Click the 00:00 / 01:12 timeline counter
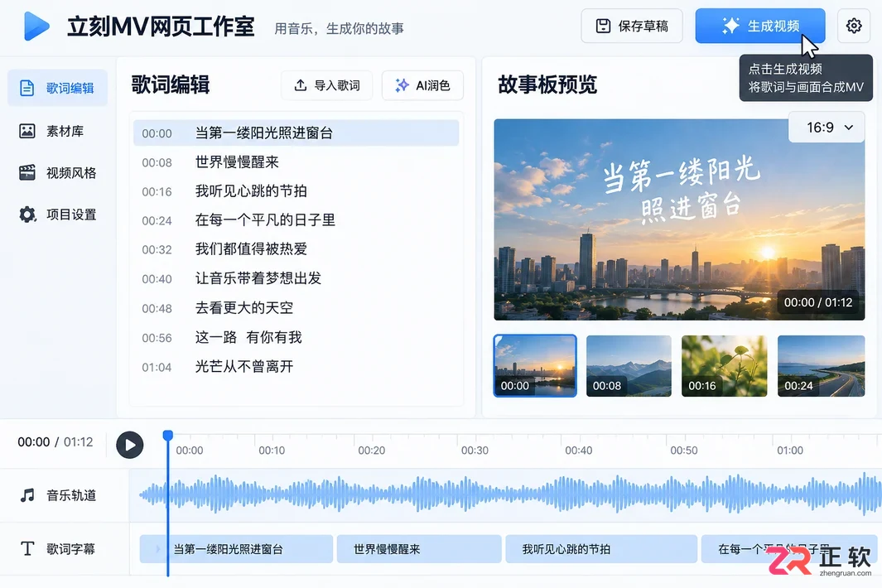 tap(55, 442)
